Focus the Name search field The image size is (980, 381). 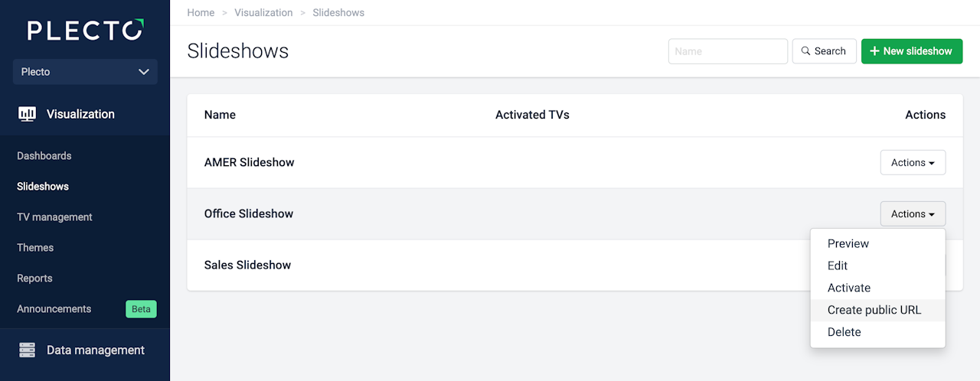point(727,51)
